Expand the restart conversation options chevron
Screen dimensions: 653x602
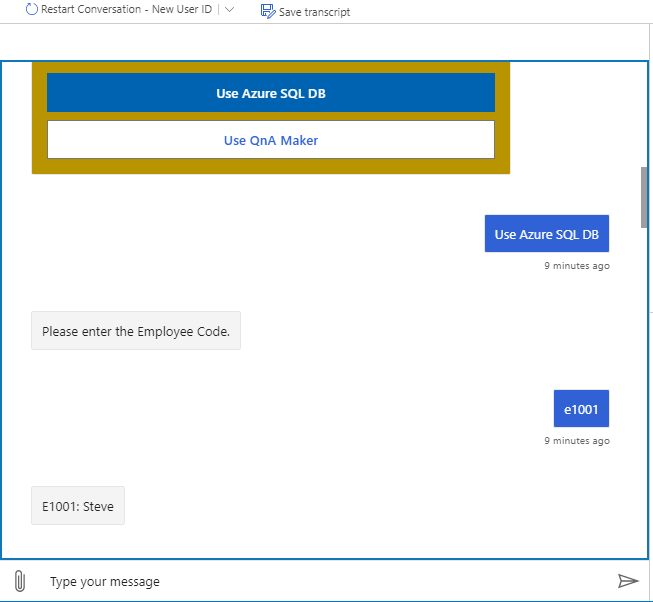click(229, 10)
